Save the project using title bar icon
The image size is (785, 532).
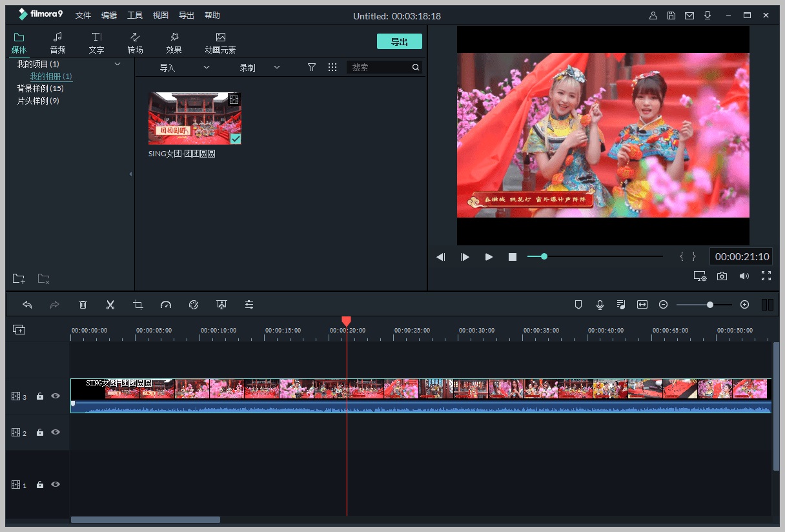[671, 15]
